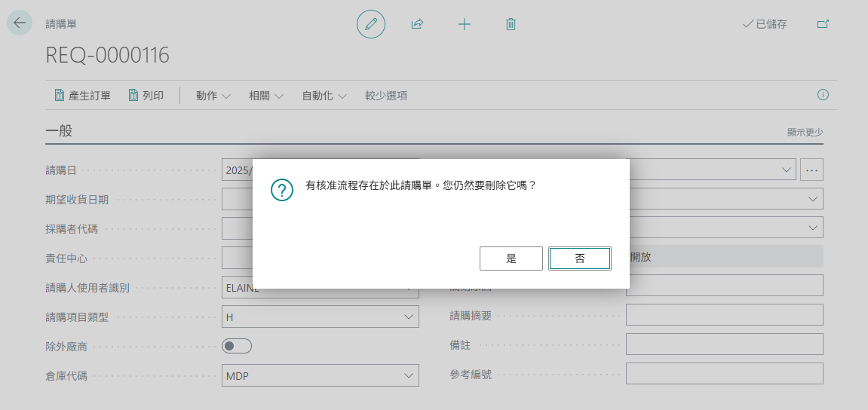Open the 自動化 menu

[324, 95]
